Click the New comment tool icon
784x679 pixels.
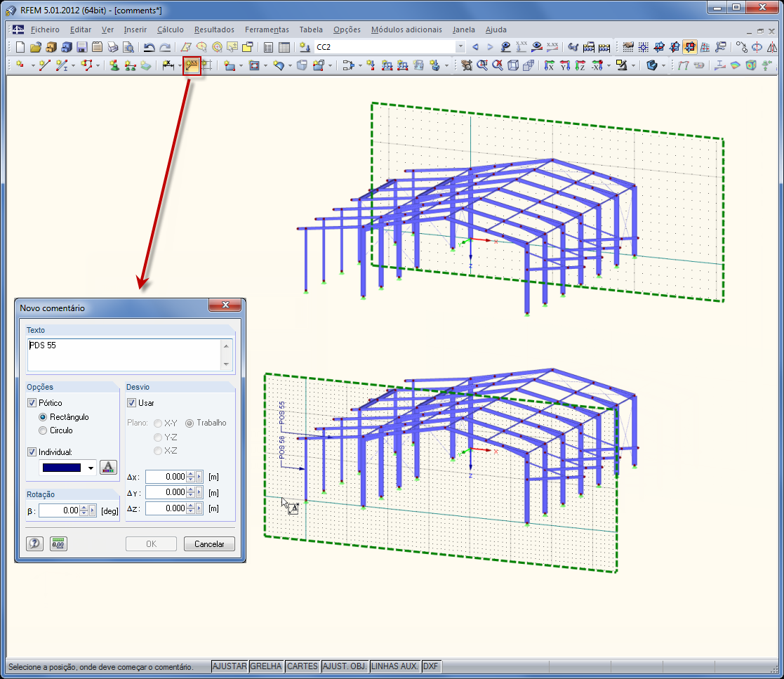coord(192,65)
